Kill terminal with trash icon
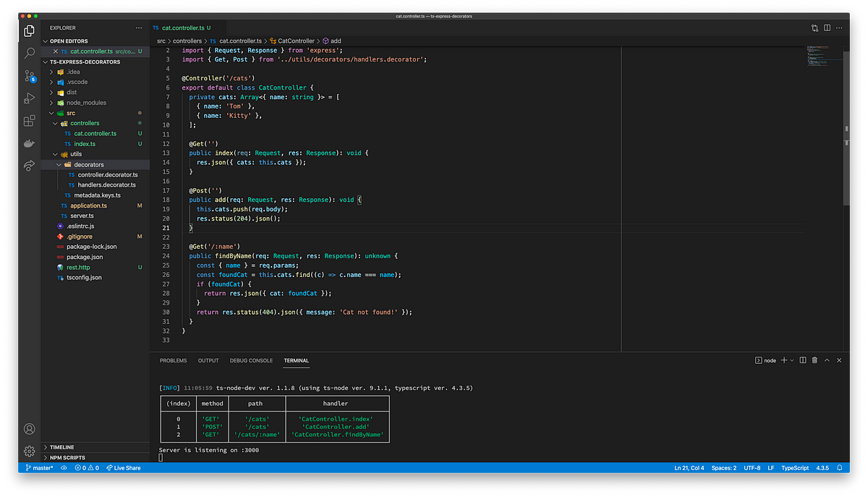The image size is (868, 497). tap(814, 360)
